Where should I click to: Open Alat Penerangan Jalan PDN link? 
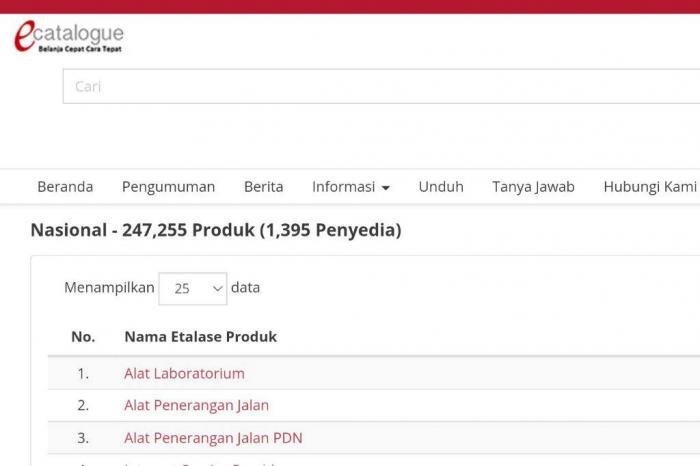click(x=213, y=438)
